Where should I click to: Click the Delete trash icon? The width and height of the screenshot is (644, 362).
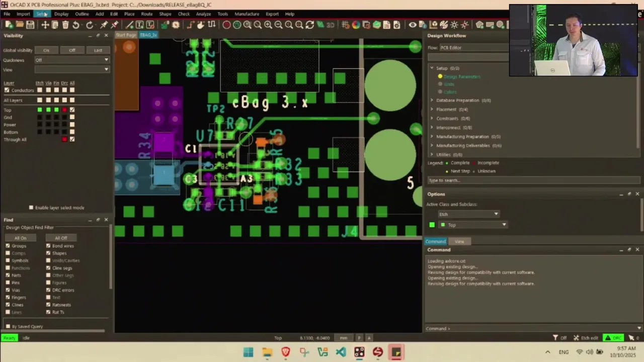65,25
